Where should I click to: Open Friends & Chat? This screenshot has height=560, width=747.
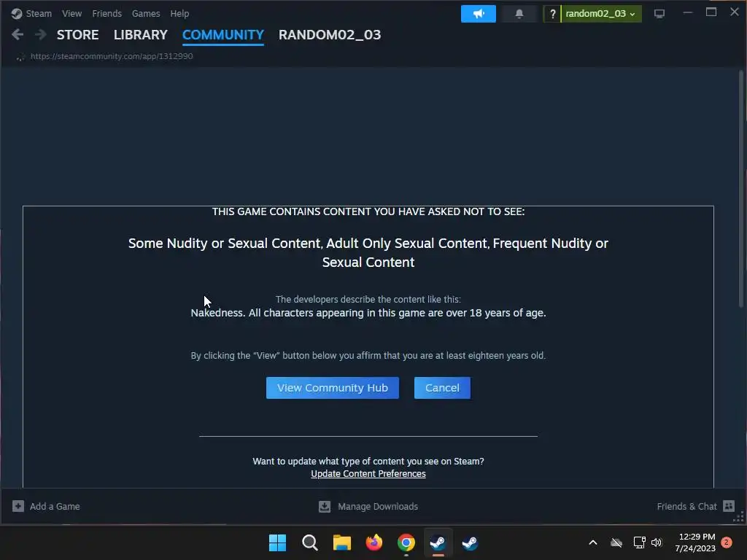click(686, 506)
